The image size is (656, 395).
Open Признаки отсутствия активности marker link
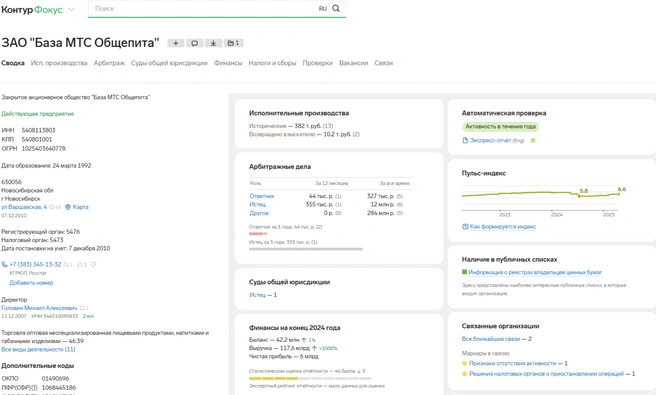(512, 363)
